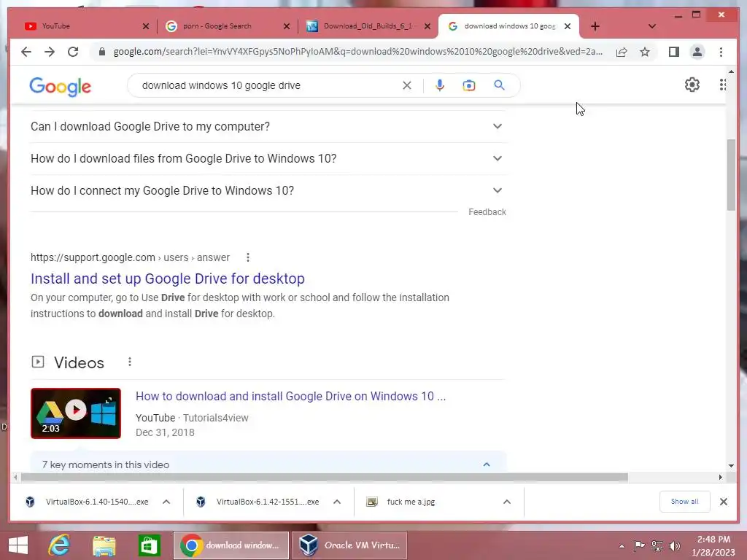Image resolution: width=747 pixels, height=560 pixels.
Task: Clear the Google search box
Action: pos(407,85)
